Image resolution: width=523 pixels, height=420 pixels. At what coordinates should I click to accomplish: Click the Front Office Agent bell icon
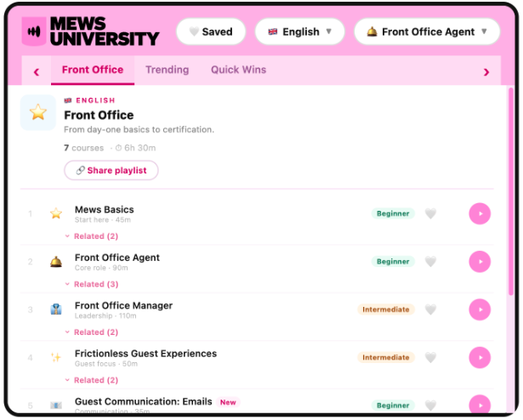pos(56,262)
